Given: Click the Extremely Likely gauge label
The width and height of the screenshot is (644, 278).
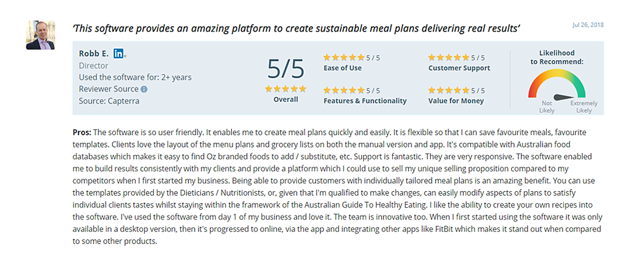Looking at the screenshot, I should [x=584, y=107].
